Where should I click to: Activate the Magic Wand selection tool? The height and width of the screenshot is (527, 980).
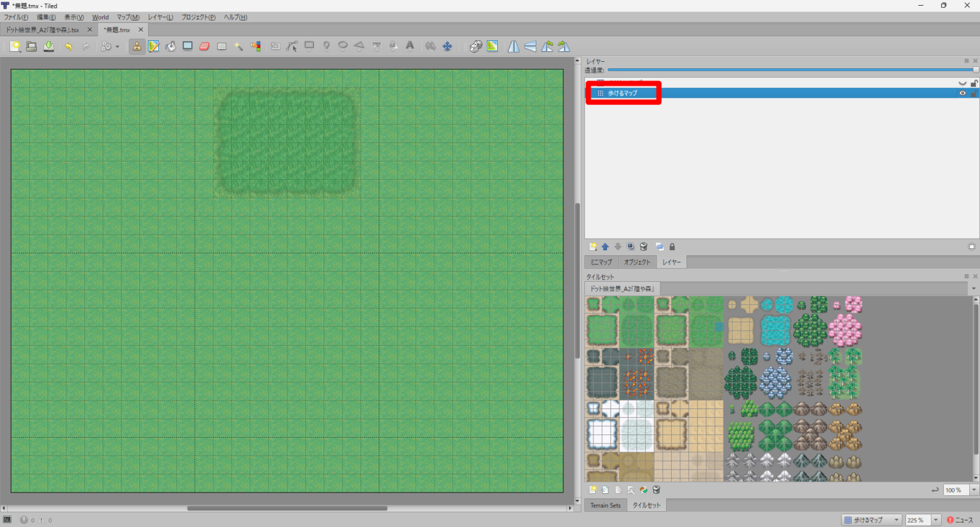pos(239,46)
